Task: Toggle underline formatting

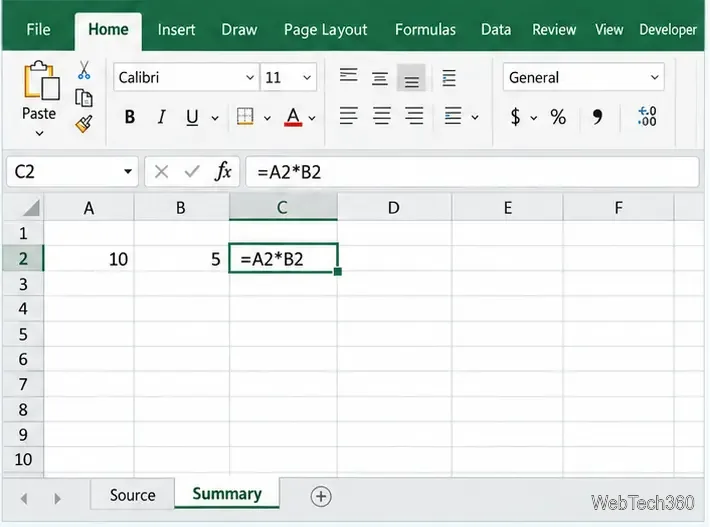Action: pyautogui.click(x=192, y=117)
